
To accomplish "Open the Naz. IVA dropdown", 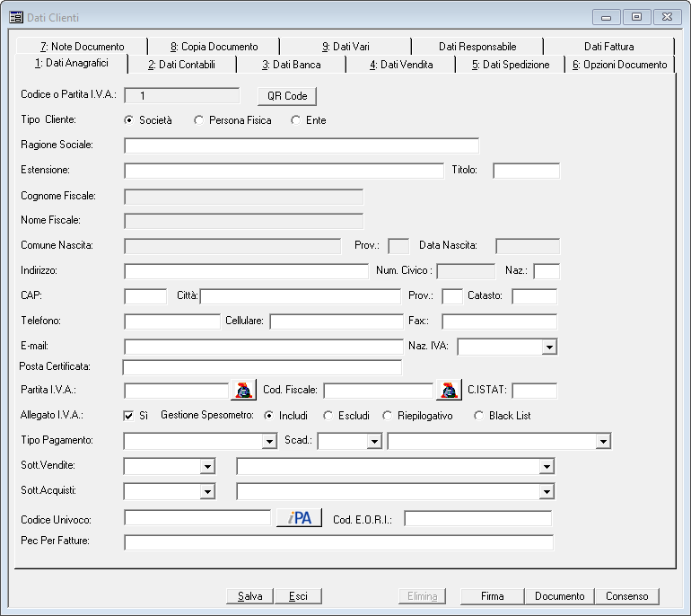I will (x=549, y=347).
